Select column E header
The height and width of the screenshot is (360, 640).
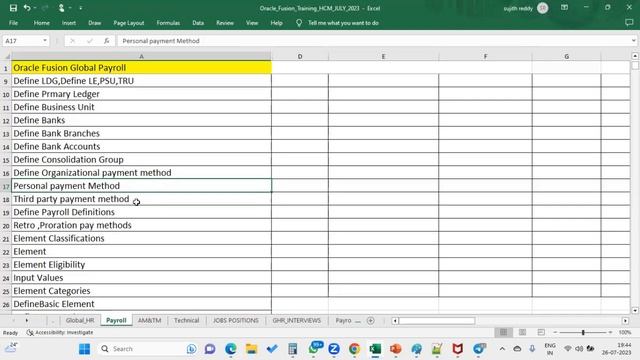click(383, 56)
